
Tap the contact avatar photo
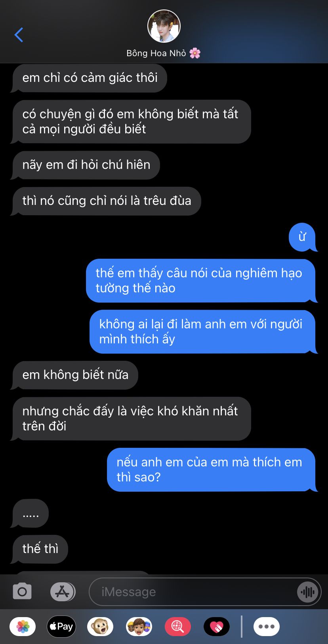pyautogui.click(x=164, y=26)
